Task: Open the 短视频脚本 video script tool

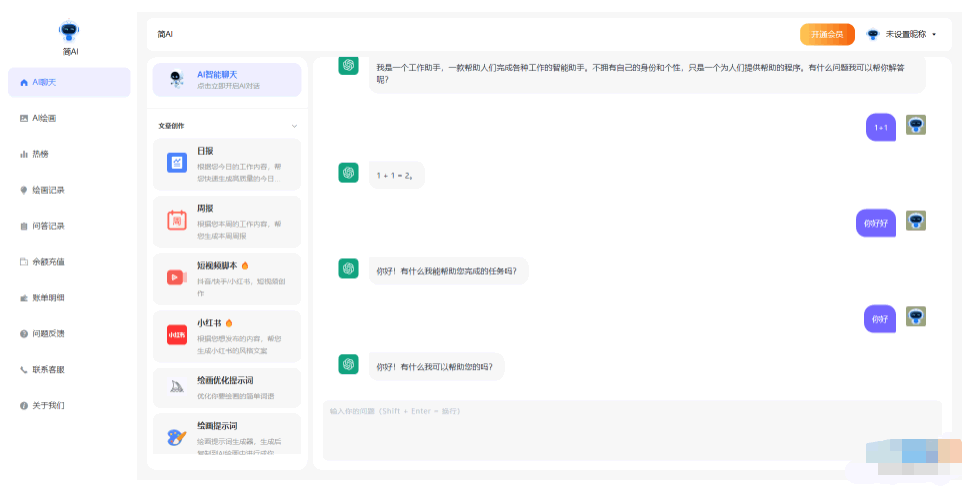Action: (x=227, y=278)
